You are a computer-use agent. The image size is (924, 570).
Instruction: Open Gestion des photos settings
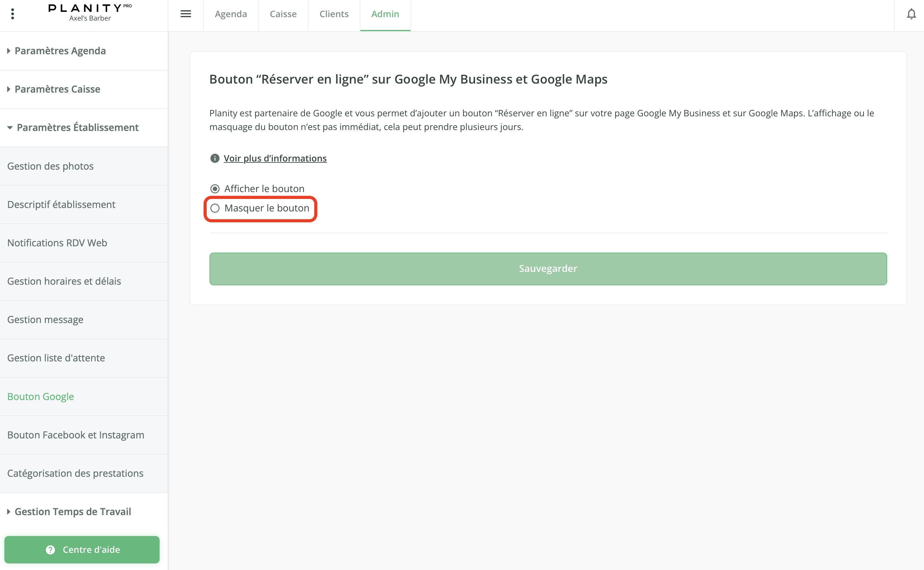[x=50, y=166]
